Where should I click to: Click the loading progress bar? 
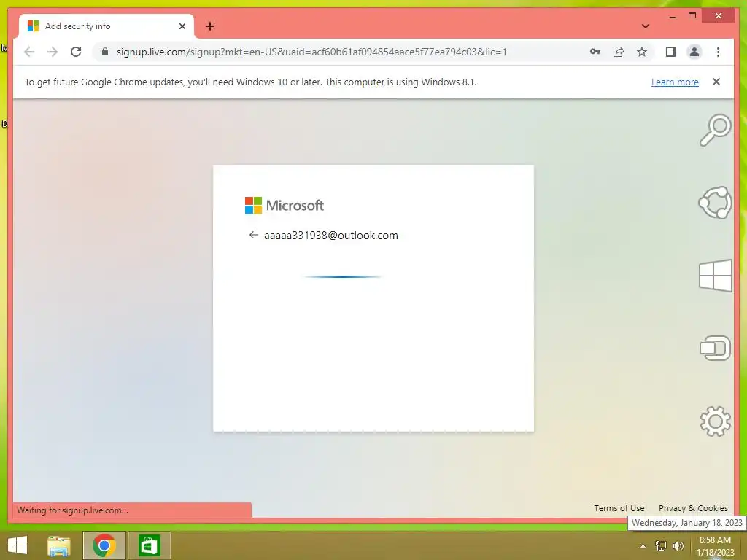point(341,276)
